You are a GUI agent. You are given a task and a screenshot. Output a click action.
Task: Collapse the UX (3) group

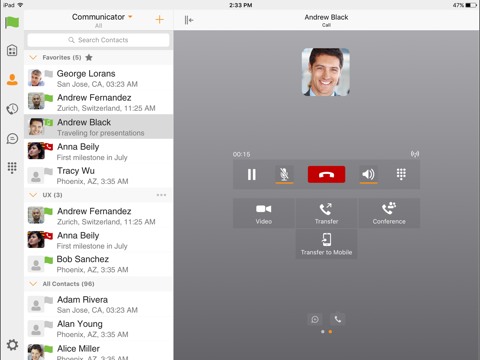pyautogui.click(x=33, y=195)
